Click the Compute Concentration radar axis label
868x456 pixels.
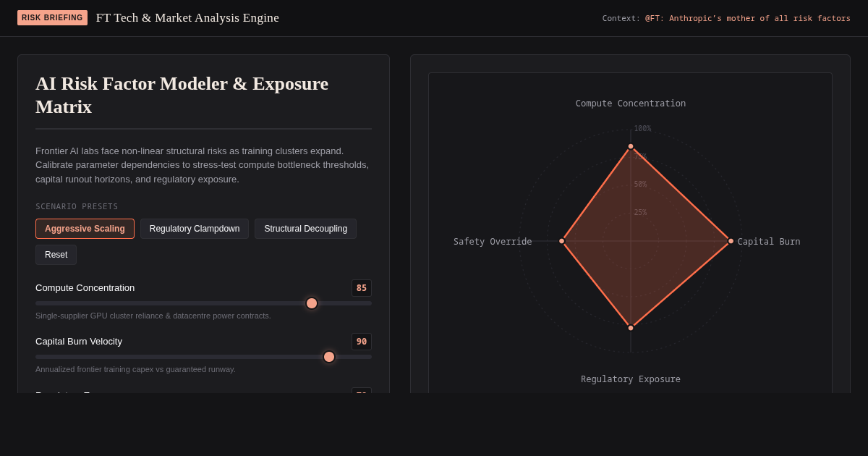click(x=631, y=104)
